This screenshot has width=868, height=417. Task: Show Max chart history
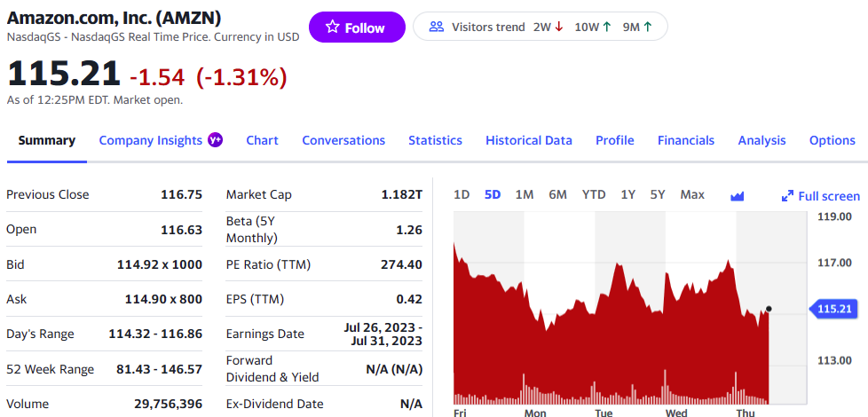pyautogui.click(x=692, y=194)
